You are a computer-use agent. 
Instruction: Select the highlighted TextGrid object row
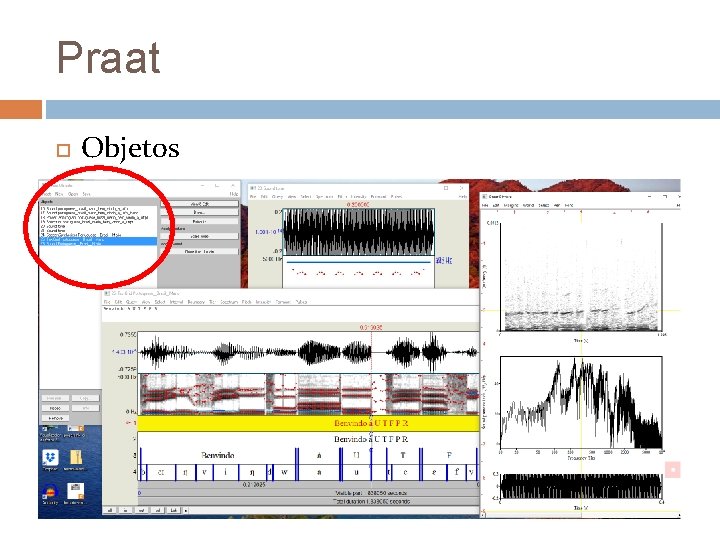[98, 239]
